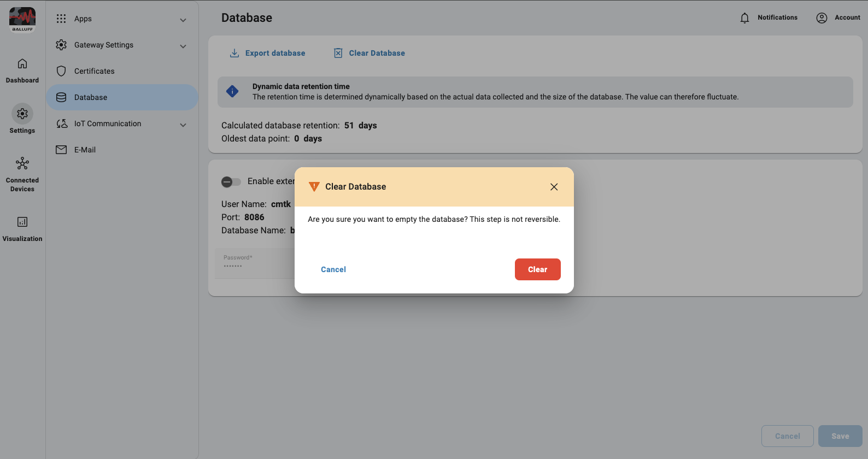Click the Balluff logo icon
The image size is (868, 459).
[22, 19]
